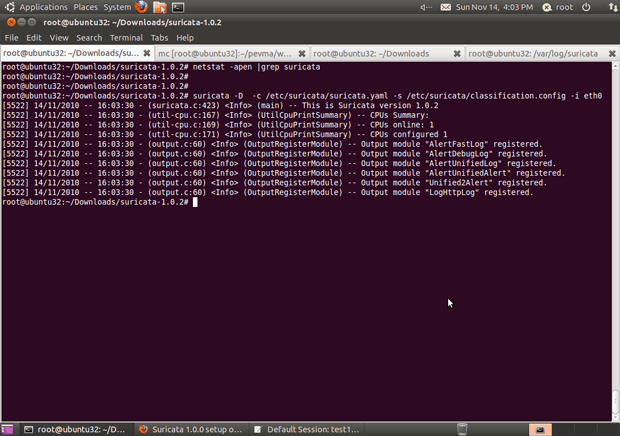Close the mc pevma tab
The height and width of the screenshot is (436, 620).
coord(302,53)
